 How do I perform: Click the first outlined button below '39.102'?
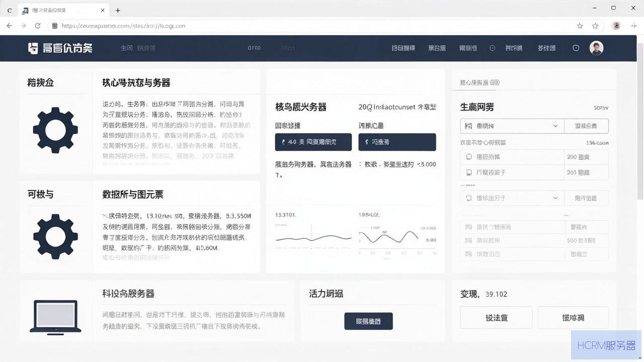coord(496,318)
